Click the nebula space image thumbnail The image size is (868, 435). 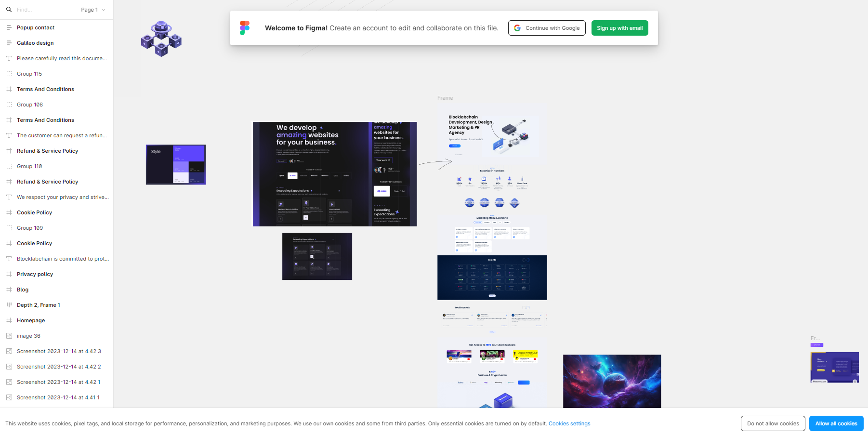(612, 381)
